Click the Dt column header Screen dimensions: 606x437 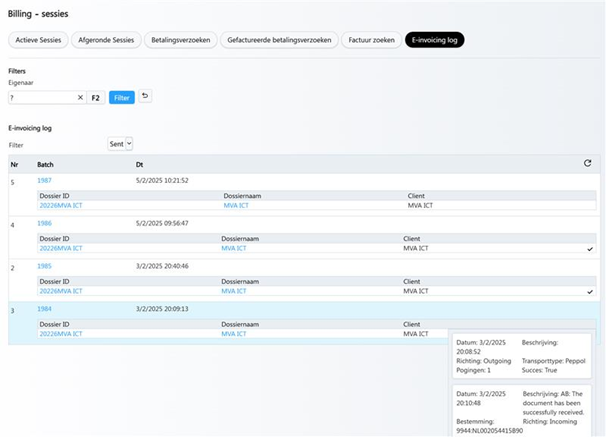click(x=140, y=163)
